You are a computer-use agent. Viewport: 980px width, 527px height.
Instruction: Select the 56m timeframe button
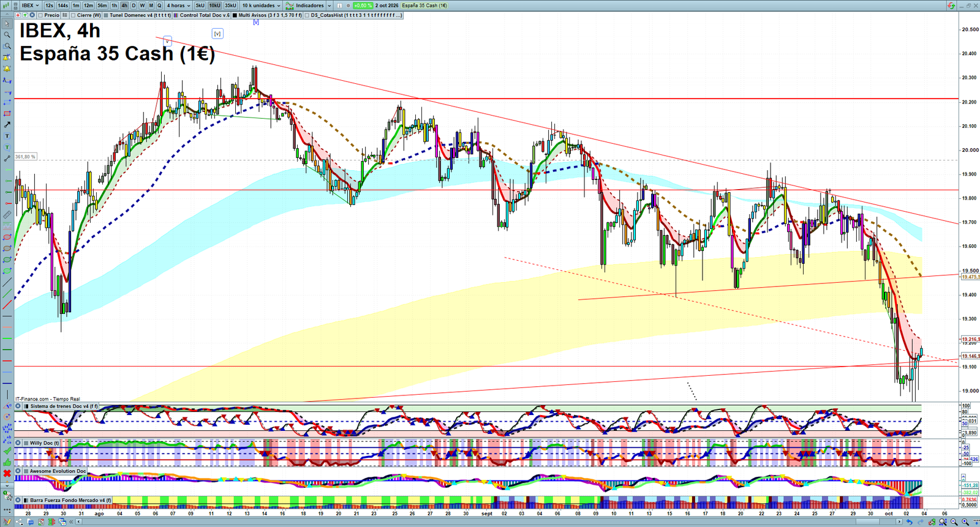(x=102, y=6)
